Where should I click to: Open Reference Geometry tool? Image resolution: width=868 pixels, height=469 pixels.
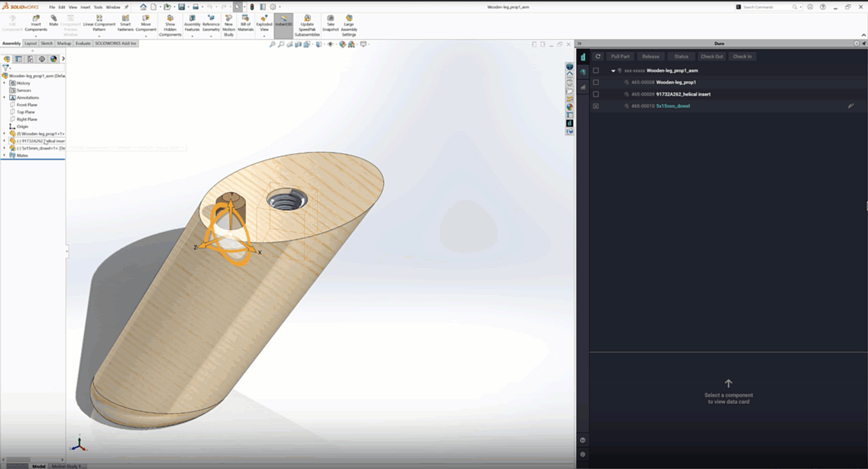coord(211,24)
